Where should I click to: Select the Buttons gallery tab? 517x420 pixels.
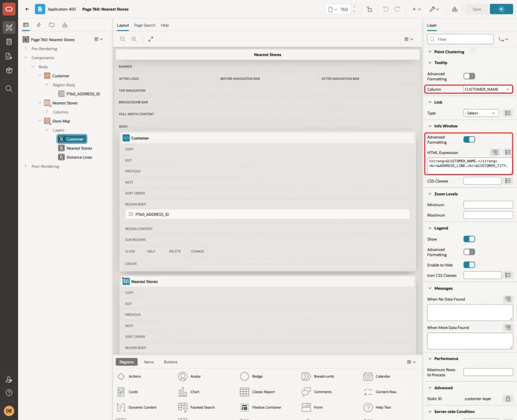pyautogui.click(x=171, y=362)
